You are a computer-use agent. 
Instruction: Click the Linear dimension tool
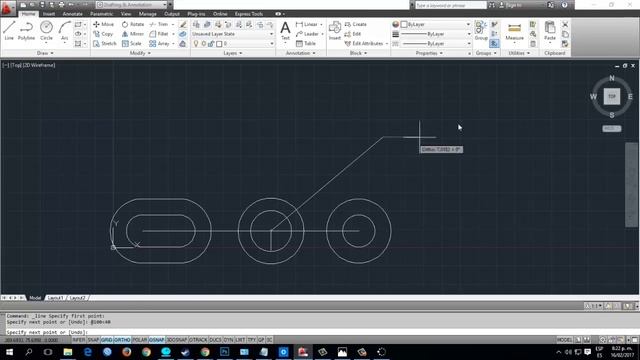pyautogui.click(x=307, y=24)
